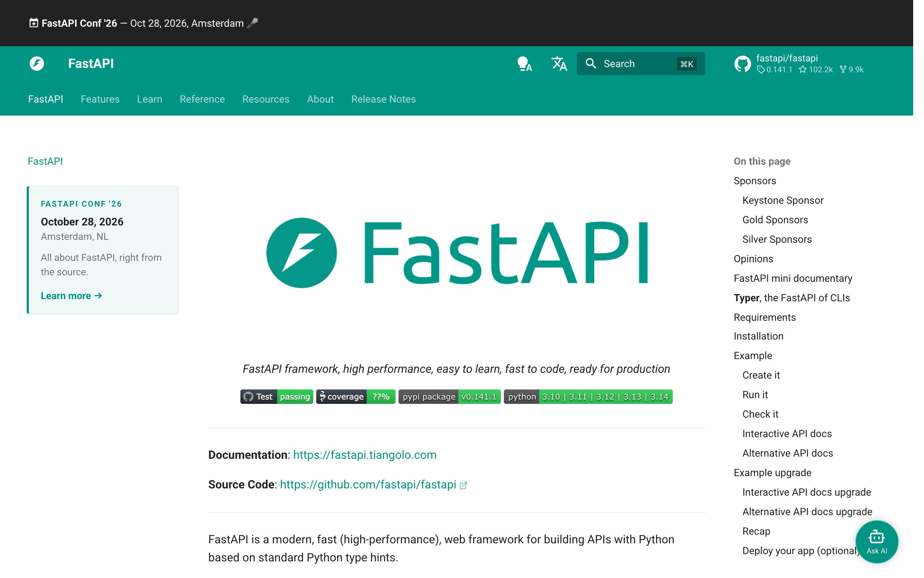This screenshot has height=578, width=924.
Task: Click the GitHub octocat icon
Action: point(742,64)
